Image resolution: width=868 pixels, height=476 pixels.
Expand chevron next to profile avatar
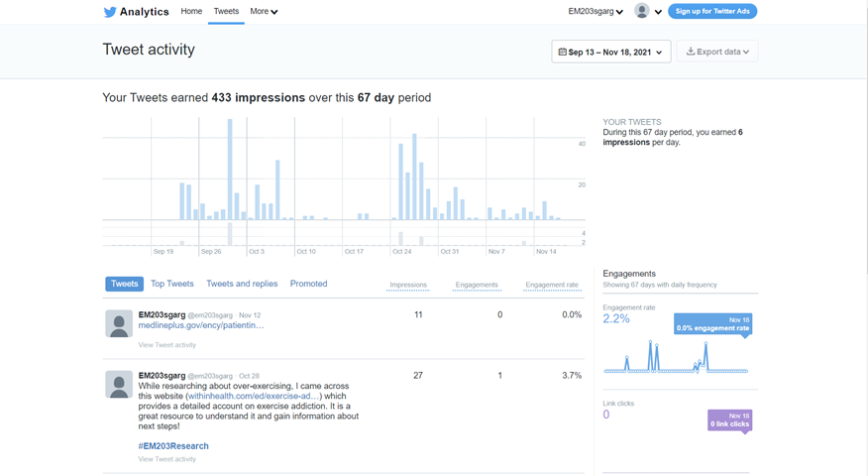(x=658, y=12)
